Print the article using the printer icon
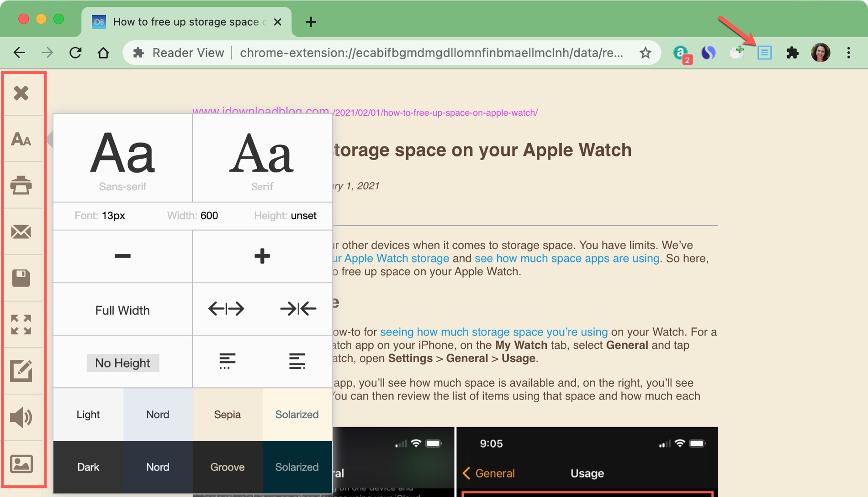The image size is (868, 497). 21,185
